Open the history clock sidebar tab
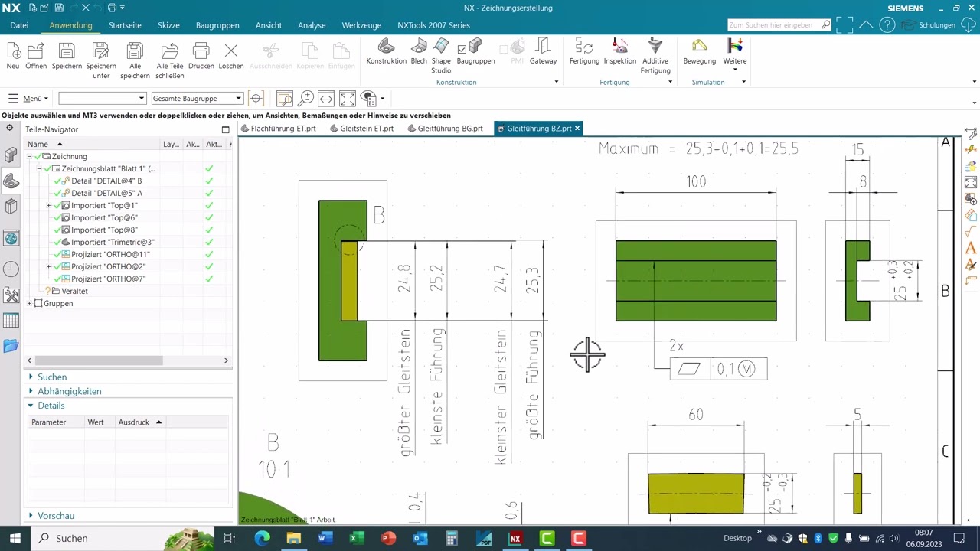Viewport: 980px width, 551px height. pos(11,269)
